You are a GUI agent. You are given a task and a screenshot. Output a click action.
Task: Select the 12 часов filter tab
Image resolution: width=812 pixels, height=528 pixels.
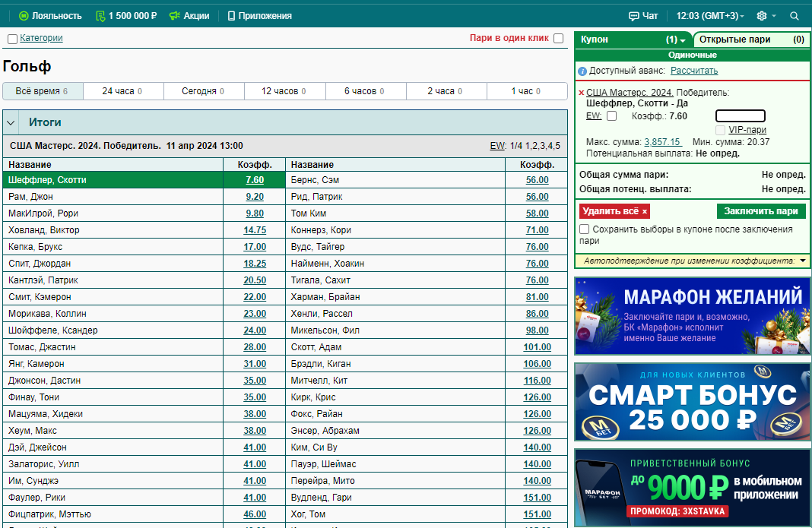tap(285, 91)
